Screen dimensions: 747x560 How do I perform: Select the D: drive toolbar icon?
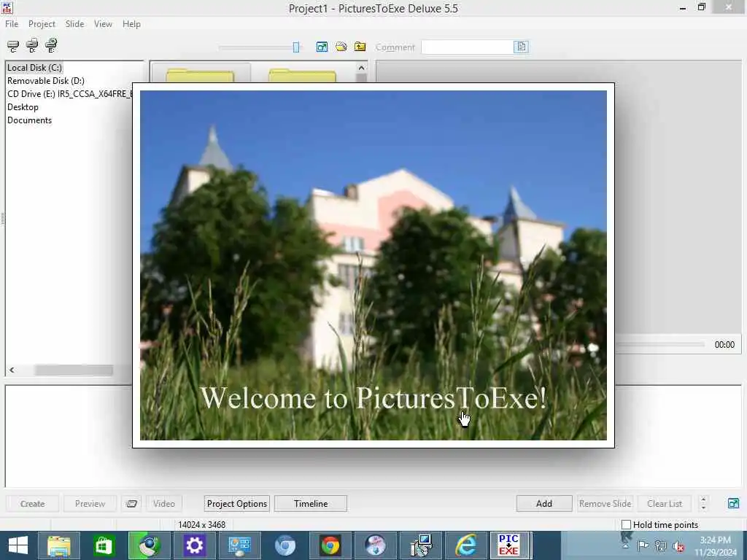pos(32,46)
